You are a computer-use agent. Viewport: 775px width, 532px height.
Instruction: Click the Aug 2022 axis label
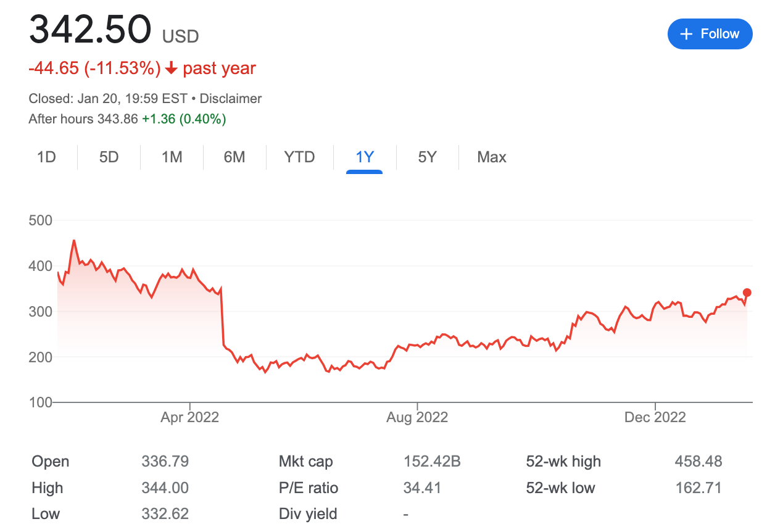417,418
